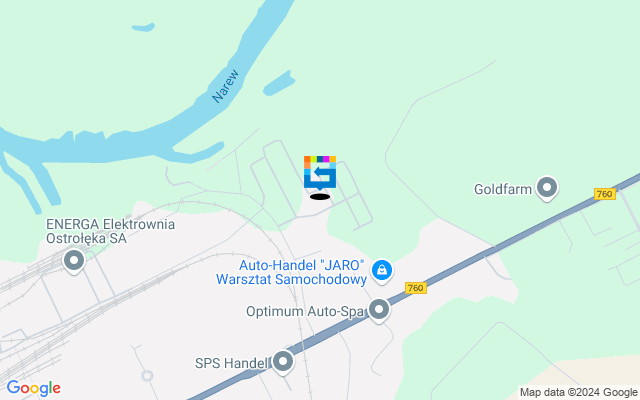The width and height of the screenshot is (640, 400).
Task: Click the roundabout circle near the bottom left
Action: tap(147, 376)
